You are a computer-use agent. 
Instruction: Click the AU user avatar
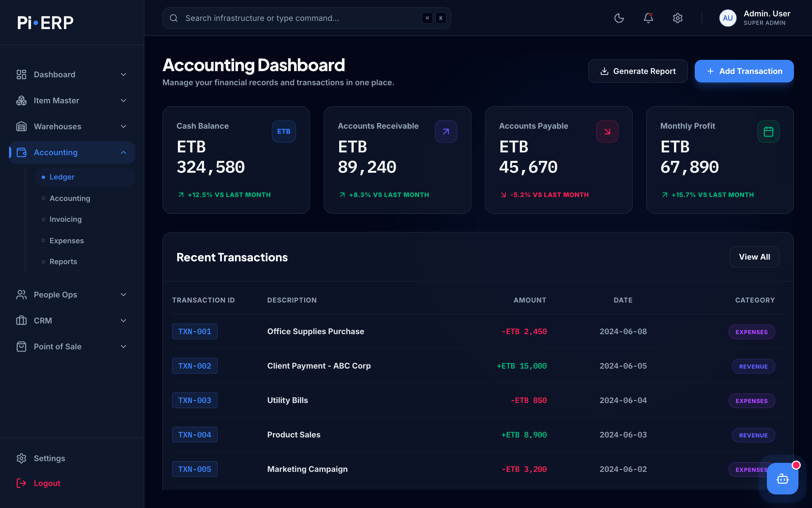pos(727,18)
